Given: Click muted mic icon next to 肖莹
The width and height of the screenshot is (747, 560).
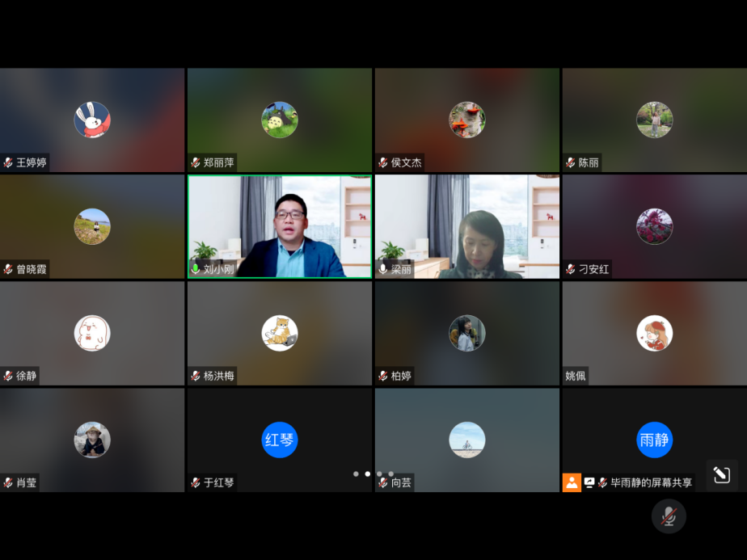Looking at the screenshot, I should click(x=8, y=482).
